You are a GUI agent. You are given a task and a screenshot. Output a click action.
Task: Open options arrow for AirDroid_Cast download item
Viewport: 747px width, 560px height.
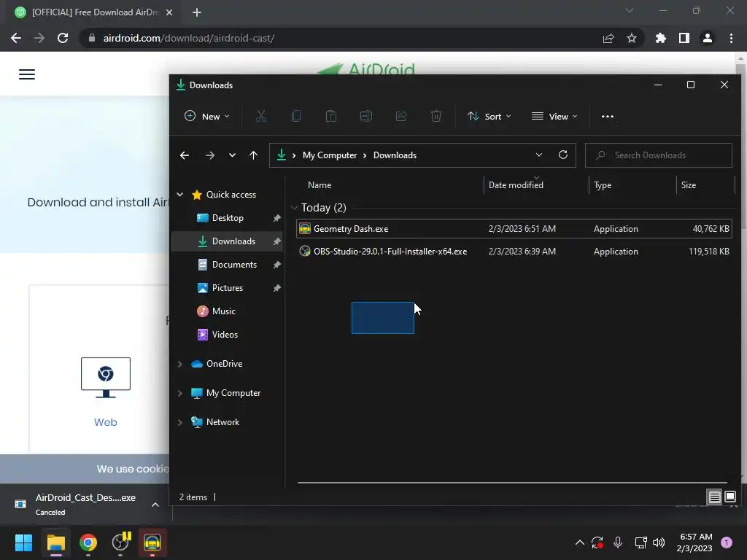155,505
